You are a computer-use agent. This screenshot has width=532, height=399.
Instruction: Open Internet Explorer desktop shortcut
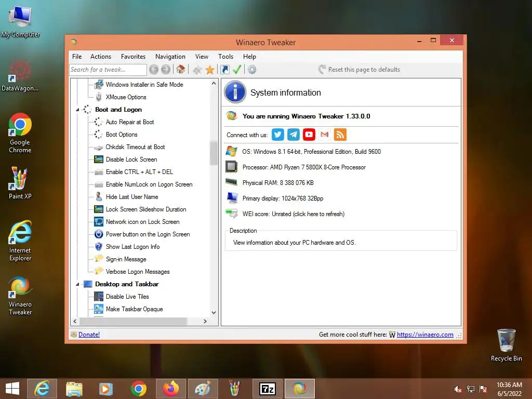tap(20, 241)
